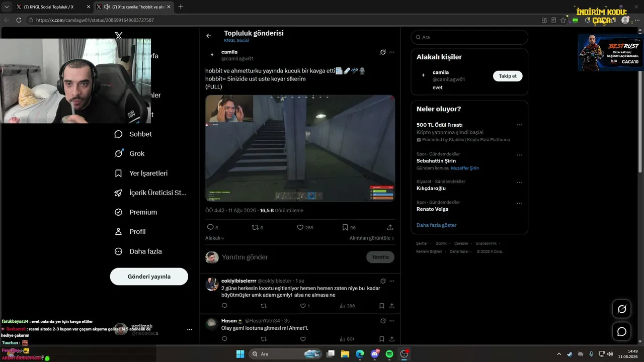The width and height of the screenshot is (644, 362).
Task: Open more options on cokiyibiselerrr's reply
Action: pos(392,281)
